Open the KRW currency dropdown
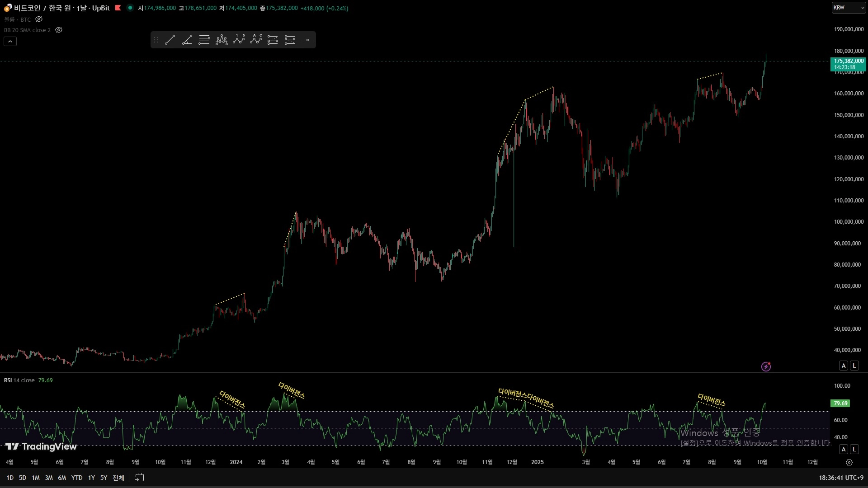 [849, 8]
